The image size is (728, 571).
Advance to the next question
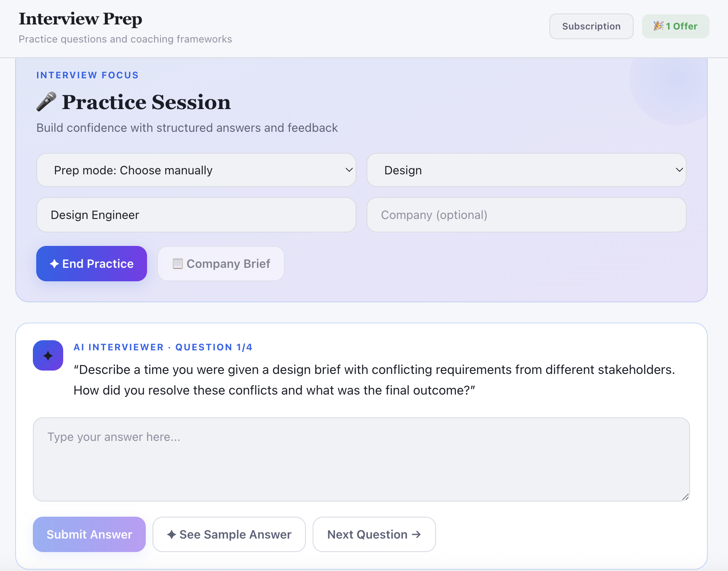point(374,534)
